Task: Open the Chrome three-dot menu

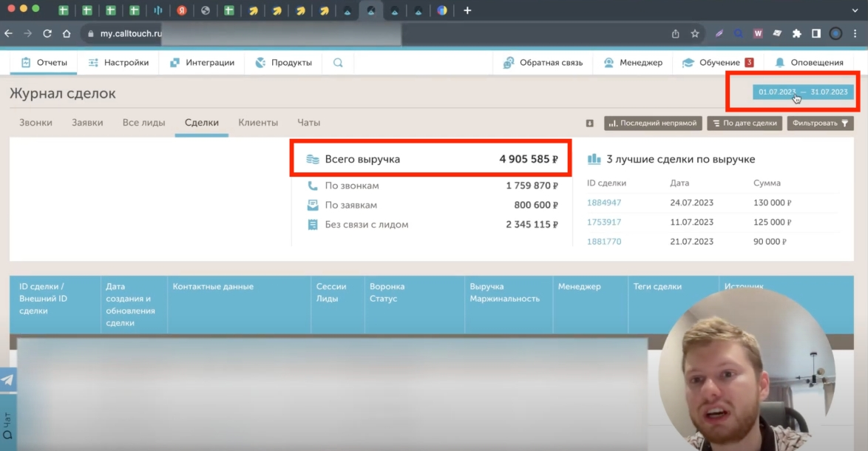Action: [855, 34]
